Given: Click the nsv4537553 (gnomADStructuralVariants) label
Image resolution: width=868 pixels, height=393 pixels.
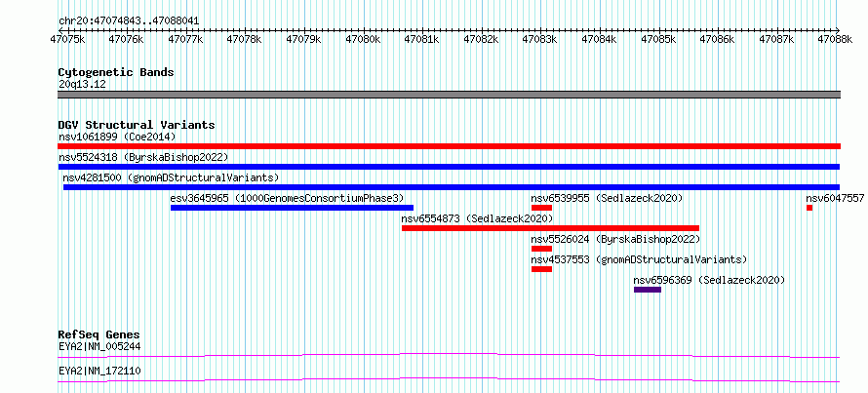Looking at the screenshot, I should 640,259.
